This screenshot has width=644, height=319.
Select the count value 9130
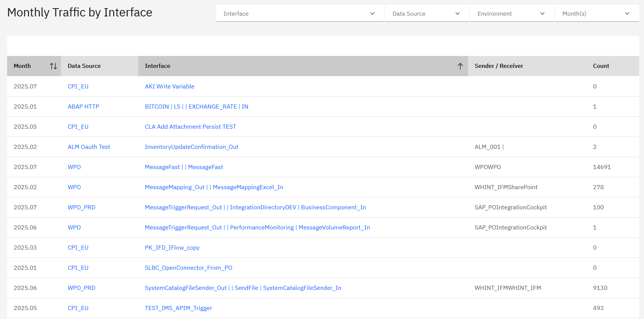click(600, 288)
